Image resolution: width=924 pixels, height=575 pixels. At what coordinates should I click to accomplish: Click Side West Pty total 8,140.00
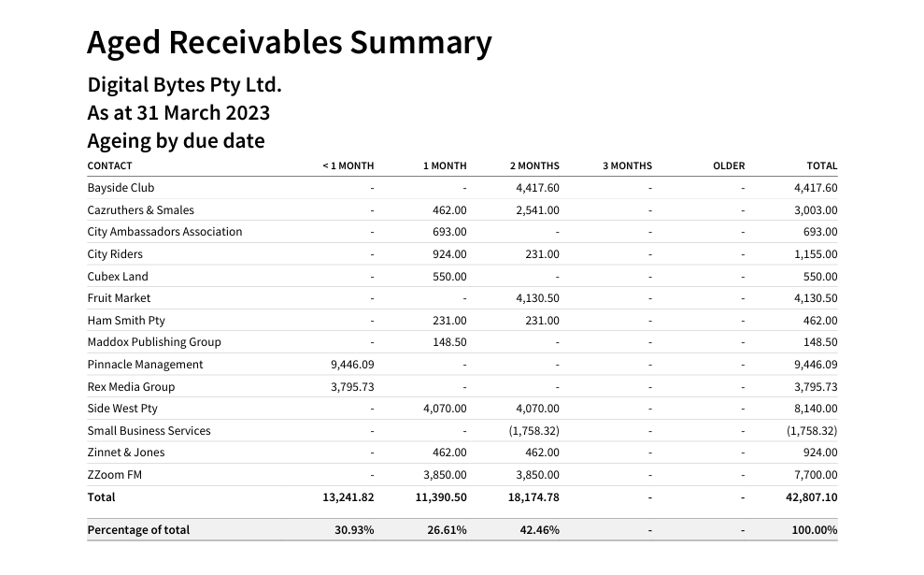click(815, 409)
